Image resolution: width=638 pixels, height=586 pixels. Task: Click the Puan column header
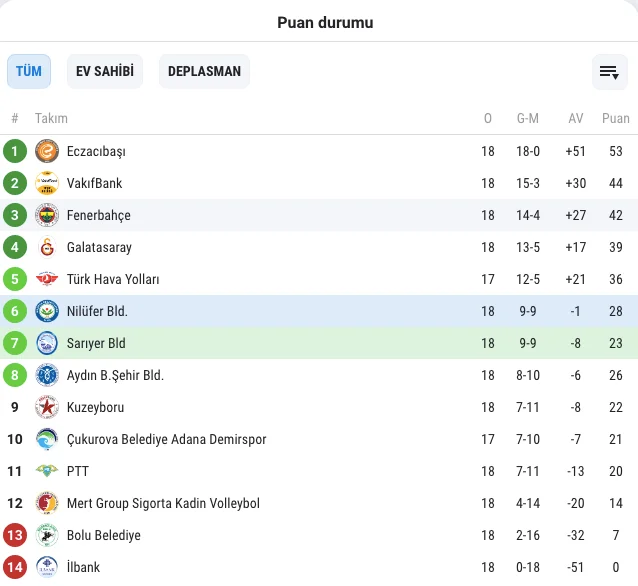pos(616,118)
